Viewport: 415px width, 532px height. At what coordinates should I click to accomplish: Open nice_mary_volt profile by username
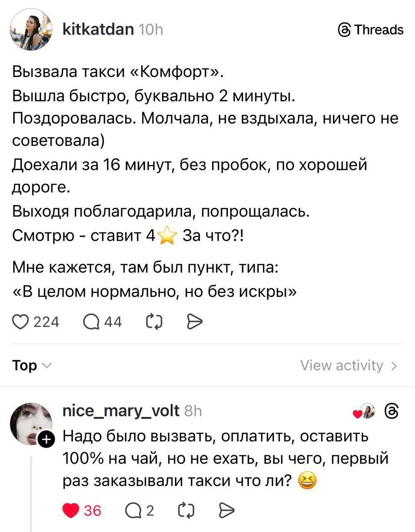click(x=120, y=411)
